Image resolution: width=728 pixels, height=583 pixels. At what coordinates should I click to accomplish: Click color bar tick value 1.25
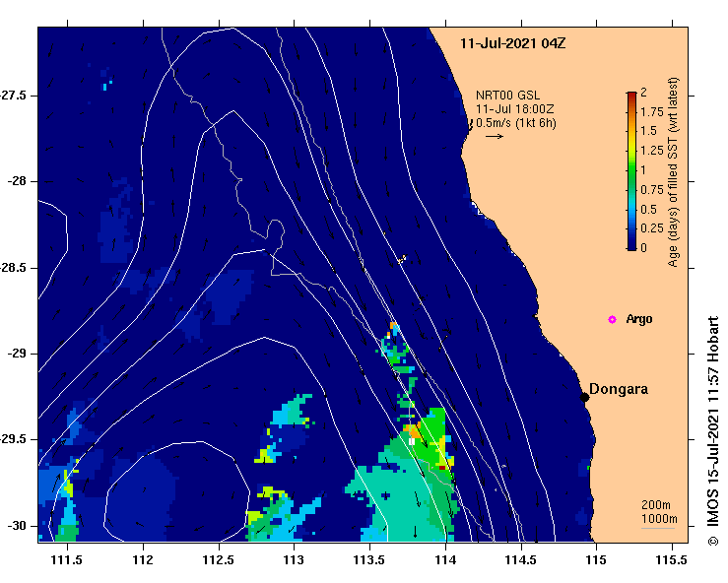(x=652, y=151)
